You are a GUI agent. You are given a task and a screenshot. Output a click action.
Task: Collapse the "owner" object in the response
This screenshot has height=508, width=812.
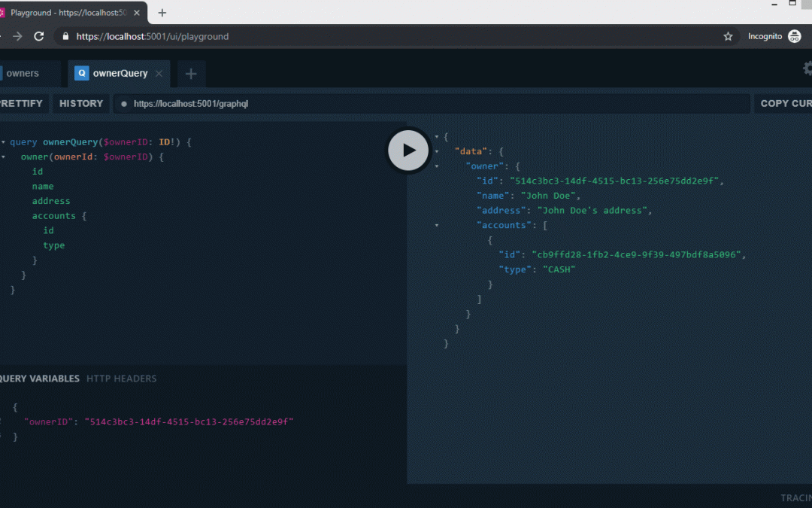[437, 166]
